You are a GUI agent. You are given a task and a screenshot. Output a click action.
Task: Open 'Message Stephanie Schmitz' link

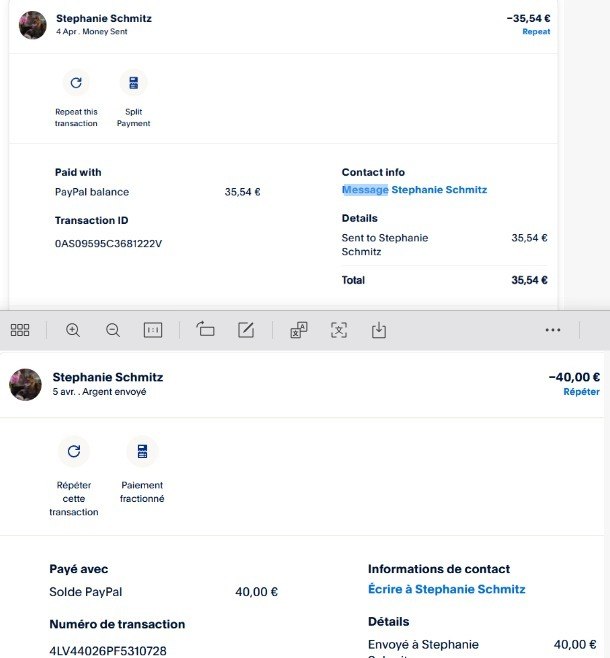(x=414, y=190)
